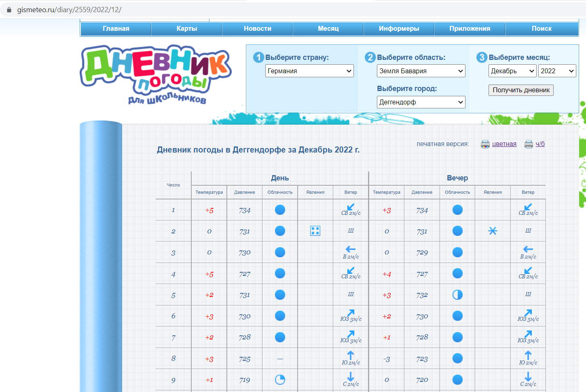Click day 9 evening pressure 720

coord(422,380)
